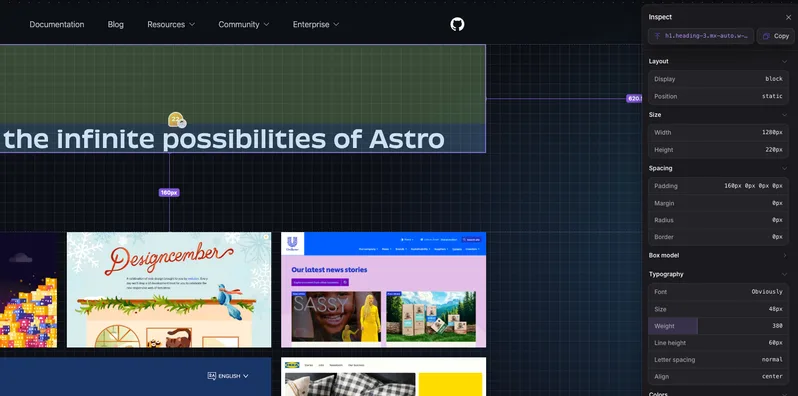Expand the Resources menu
Screen dimensions: 798x396
tap(171, 24)
